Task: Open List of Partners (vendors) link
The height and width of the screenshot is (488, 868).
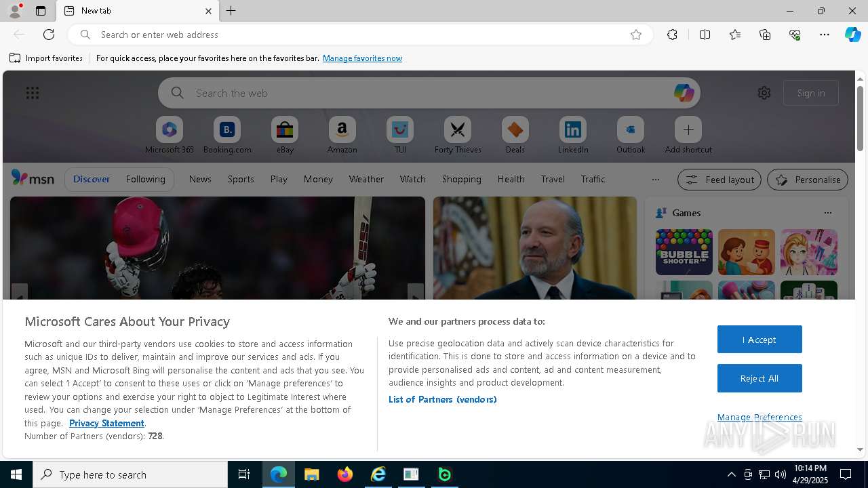Action: point(443,399)
